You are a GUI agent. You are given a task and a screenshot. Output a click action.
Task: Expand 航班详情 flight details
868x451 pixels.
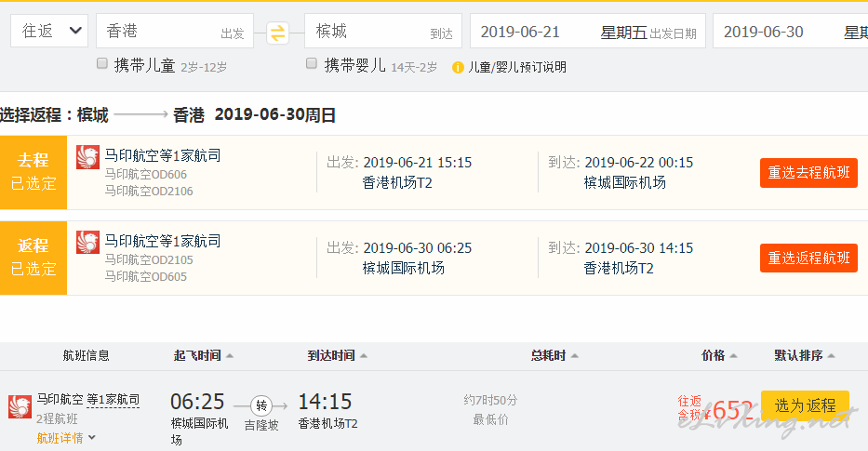[x=66, y=438]
